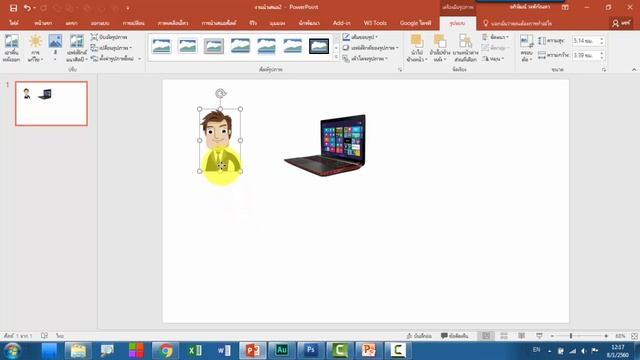Screen dimensions: 640x360
Task: Click the Change Picture icon
Action: [x=94, y=48]
